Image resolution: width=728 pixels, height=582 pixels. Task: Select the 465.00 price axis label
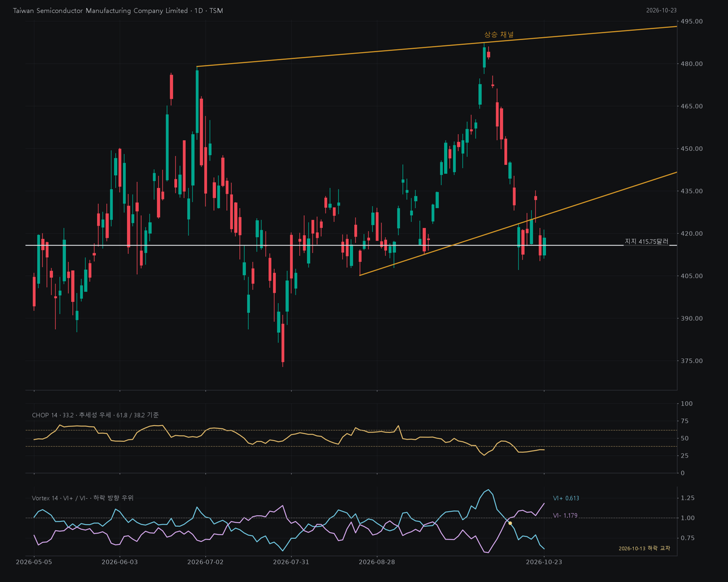[x=692, y=106]
